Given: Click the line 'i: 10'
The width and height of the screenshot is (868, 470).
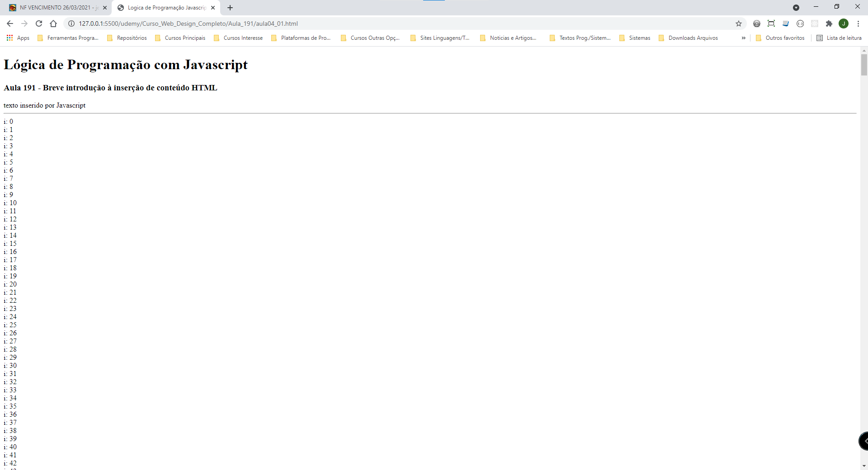Looking at the screenshot, I should [10, 203].
